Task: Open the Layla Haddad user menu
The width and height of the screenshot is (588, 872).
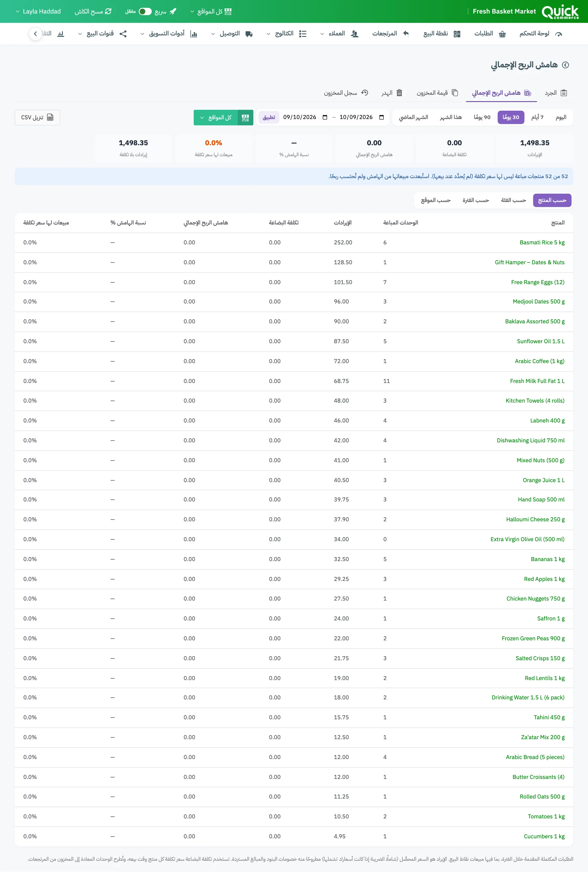Action: click(x=38, y=12)
